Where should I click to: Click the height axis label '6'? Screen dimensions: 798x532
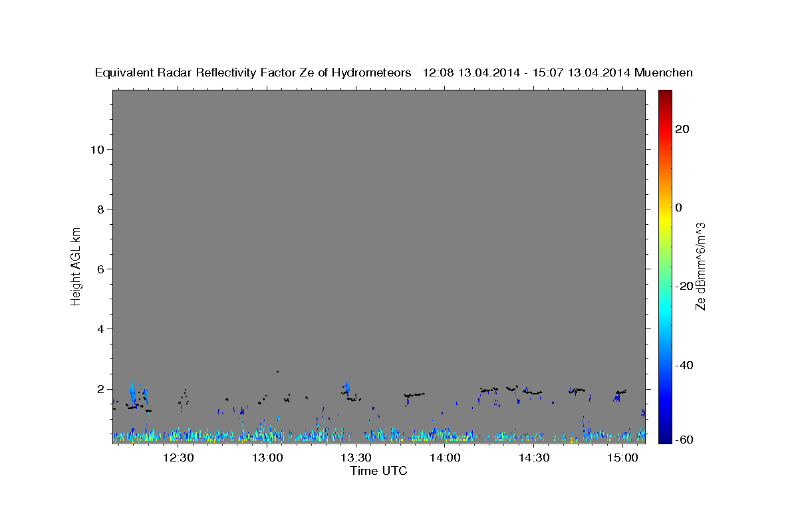pyautogui.click(x=99, y=269)
